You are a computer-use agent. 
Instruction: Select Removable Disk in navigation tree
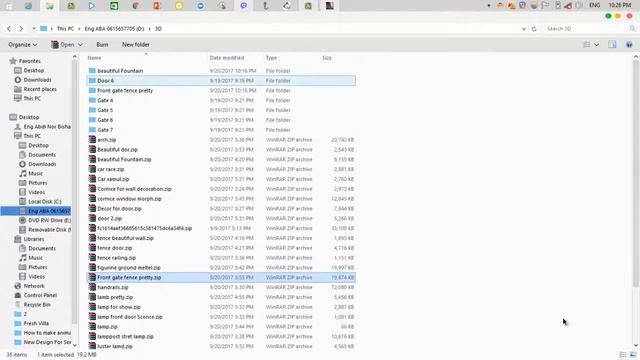coord(49,229)
